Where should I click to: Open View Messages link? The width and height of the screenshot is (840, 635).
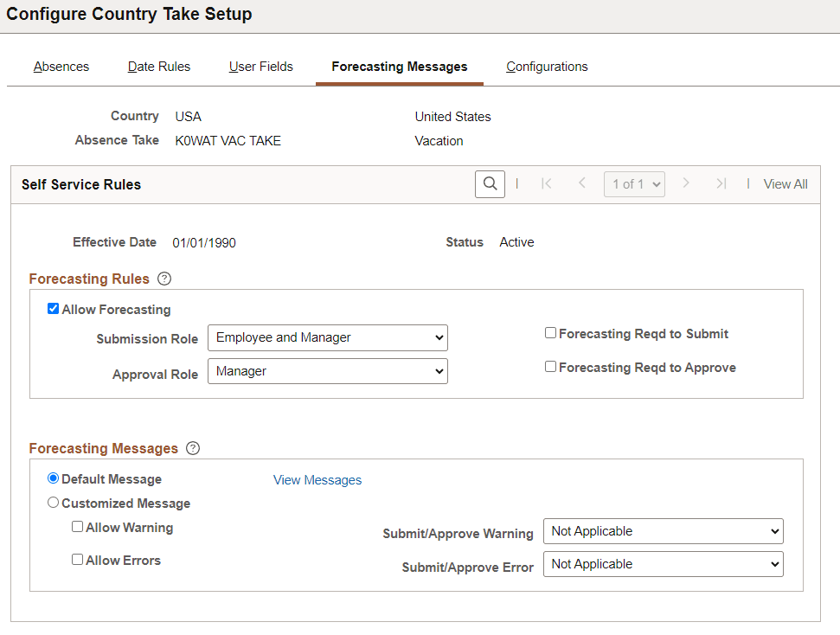317,479
